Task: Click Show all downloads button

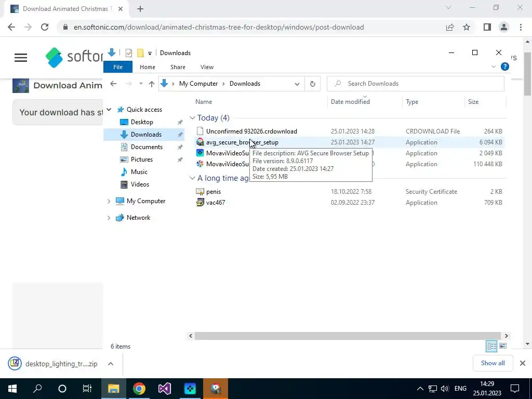Action: pos(493,363)
